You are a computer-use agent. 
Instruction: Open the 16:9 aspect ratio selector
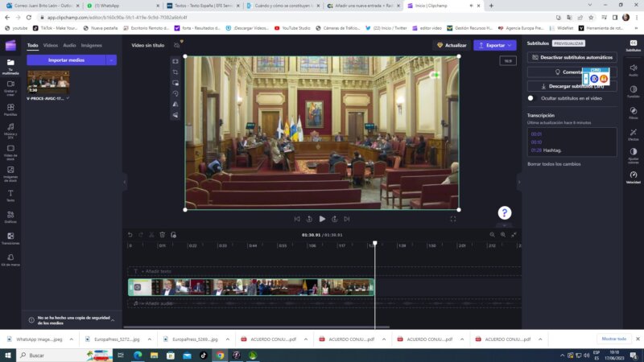click(508, 61)
